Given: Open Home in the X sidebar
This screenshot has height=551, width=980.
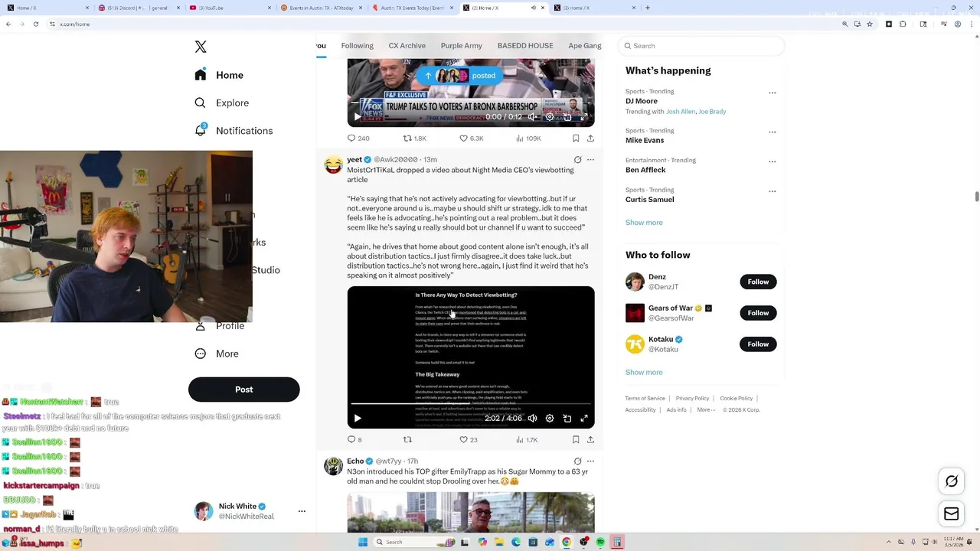Looking at the screenshot, I should (x=220, y=75).
